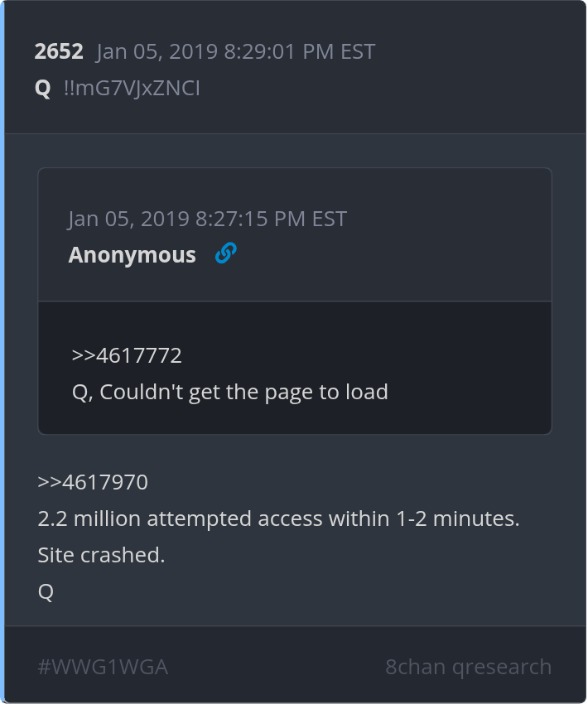Open post number 2652
Image resolution: width=588 pixels, height=704 pixels.
(59, 52)
